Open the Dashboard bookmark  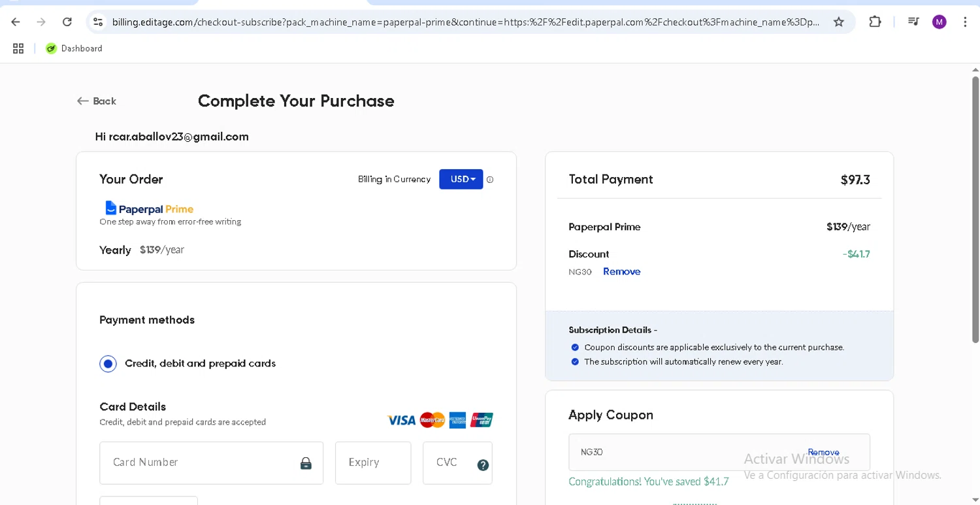(74, 48)
